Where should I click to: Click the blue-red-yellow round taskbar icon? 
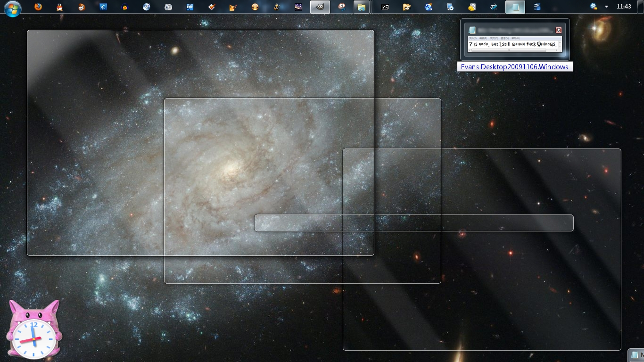pyautogui.click(x=124, y=7)
